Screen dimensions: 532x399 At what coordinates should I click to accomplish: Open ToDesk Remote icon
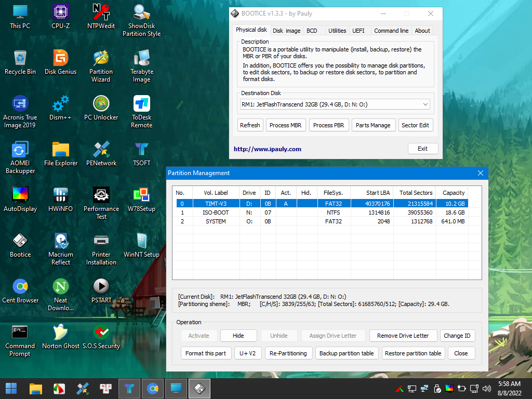point(141,112)
